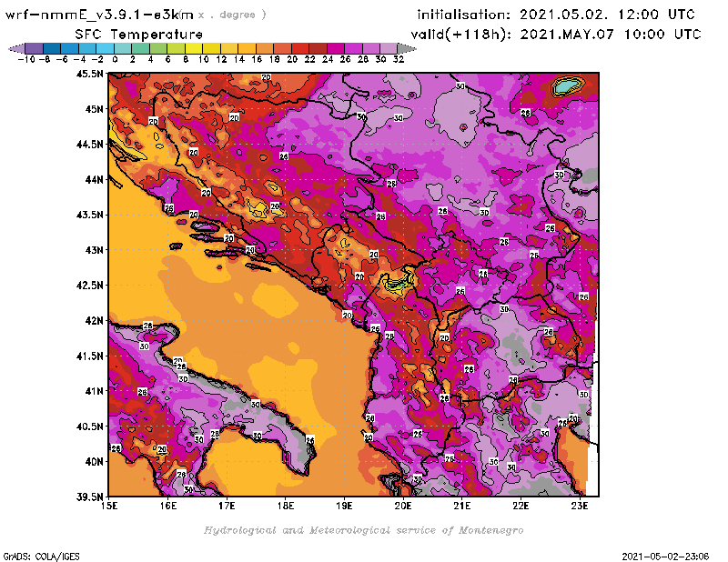This screenshot has width=728, height=562.
Task: Pick the blue -6 to -4 legend swatch
Action: pos(70,48)
